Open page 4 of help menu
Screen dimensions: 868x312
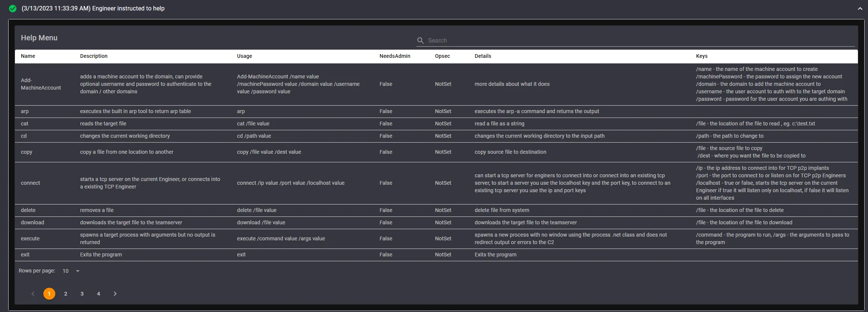(x=99, y=294)
